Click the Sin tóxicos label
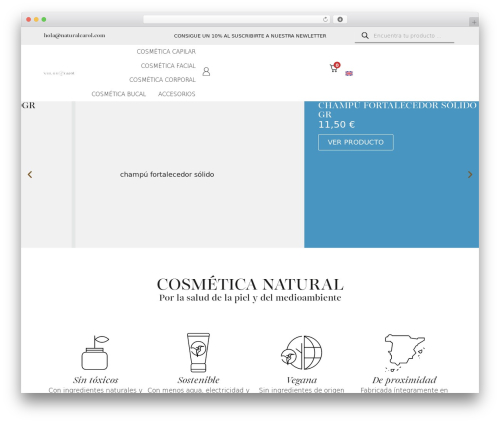Viewport: 500px width, 423px height. point(96,380)
